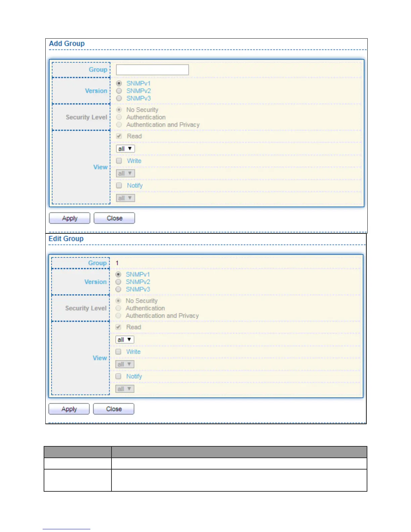Click Close in the Edit Group panel
The image size is (411, 532).
coord(114,409)
